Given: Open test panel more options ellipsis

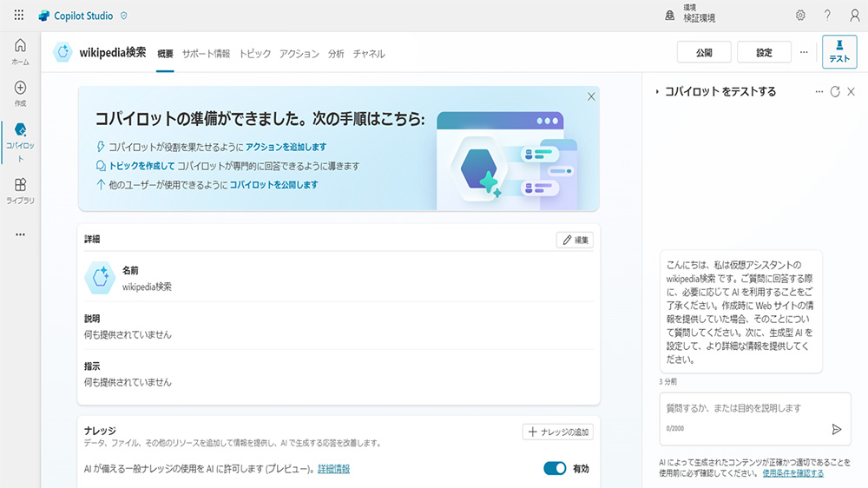Looking at the screenshot, I should (x=819, y=91).
